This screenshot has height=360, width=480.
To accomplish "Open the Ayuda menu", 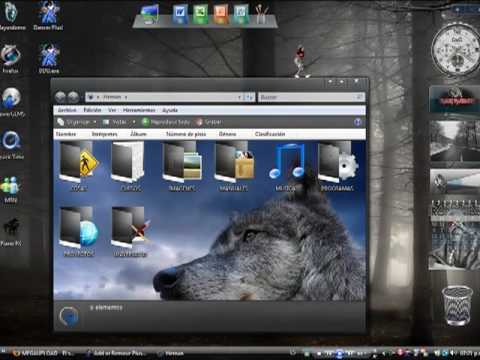I will coord(170,110).
